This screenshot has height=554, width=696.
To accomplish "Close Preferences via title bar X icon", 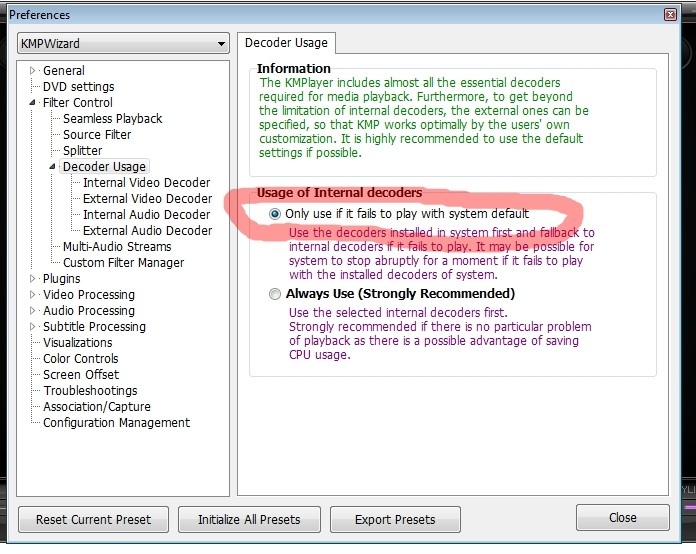I will click(x=670, y=15).
